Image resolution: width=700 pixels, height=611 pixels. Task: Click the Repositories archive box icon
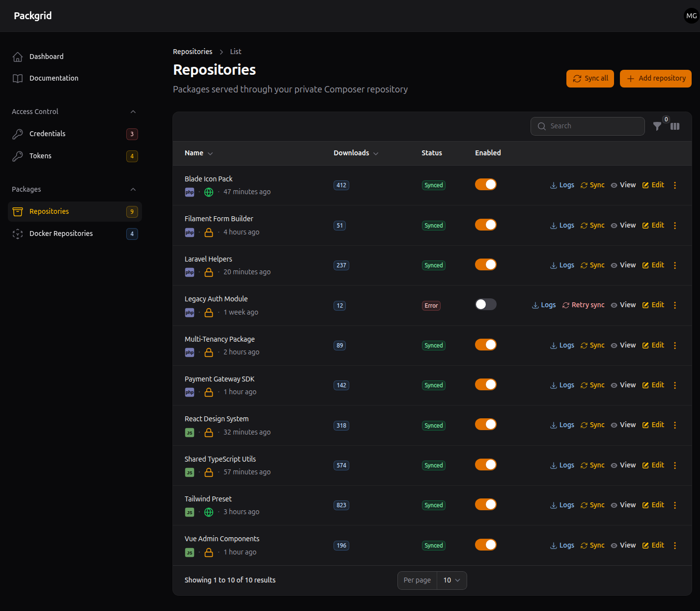pos(18,211)
